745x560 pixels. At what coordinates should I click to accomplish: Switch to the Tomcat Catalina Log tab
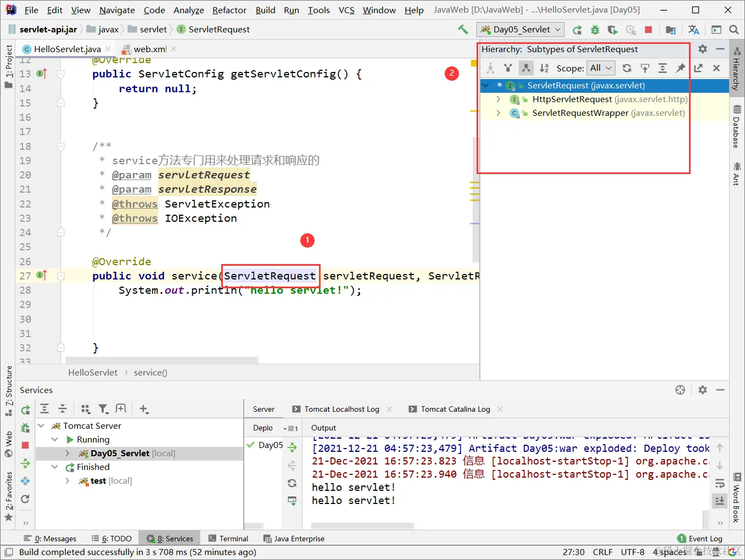click(456, 409)
